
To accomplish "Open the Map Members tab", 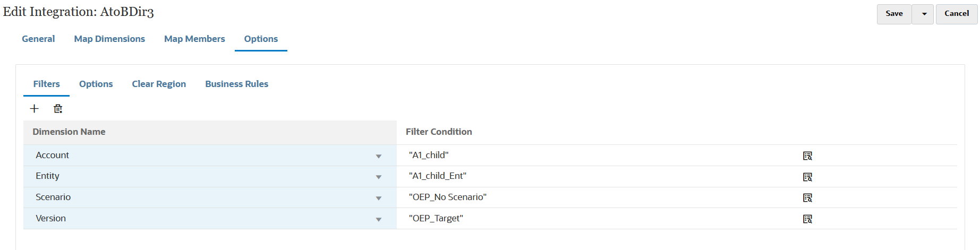I will point(194,39).
